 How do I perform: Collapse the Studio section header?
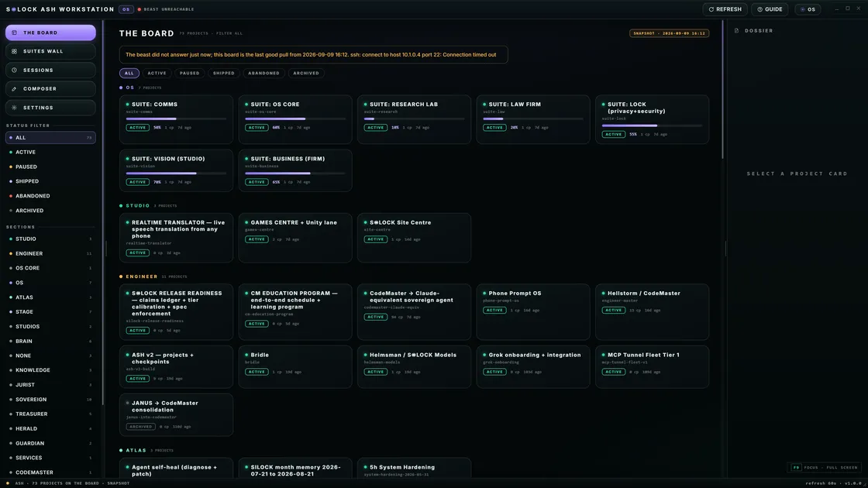(148, 206)
